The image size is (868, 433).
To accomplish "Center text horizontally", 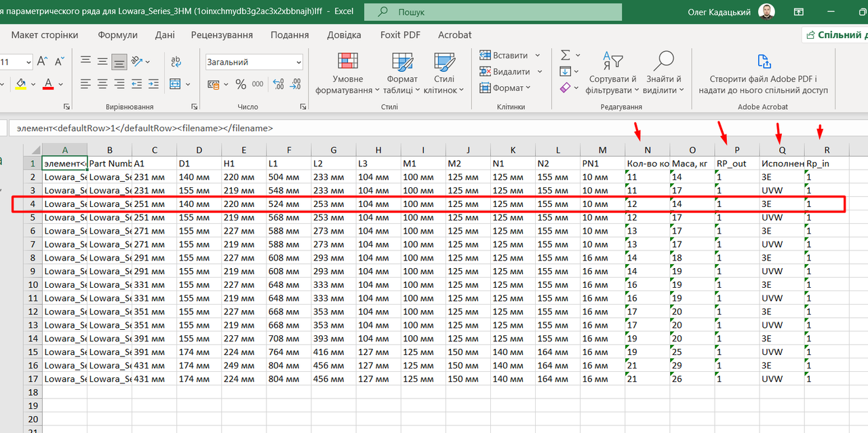I will point(102,84).
